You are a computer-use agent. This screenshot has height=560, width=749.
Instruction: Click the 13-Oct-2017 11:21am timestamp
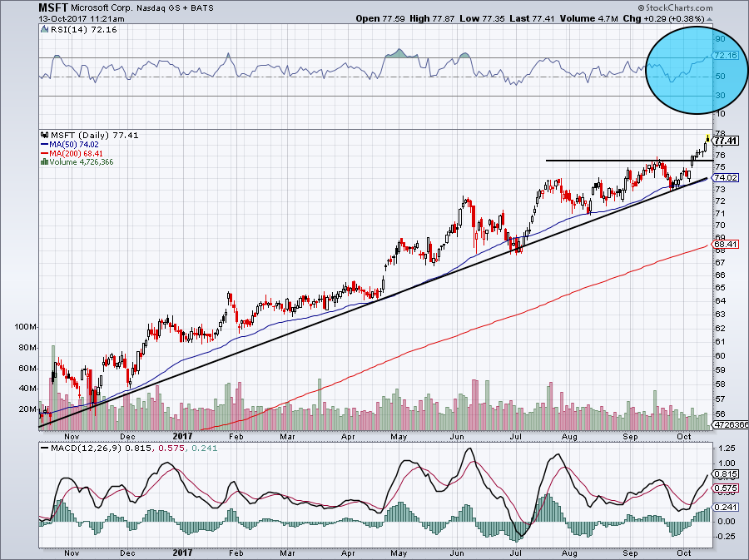pyautogui.click(x=82, y=19)
